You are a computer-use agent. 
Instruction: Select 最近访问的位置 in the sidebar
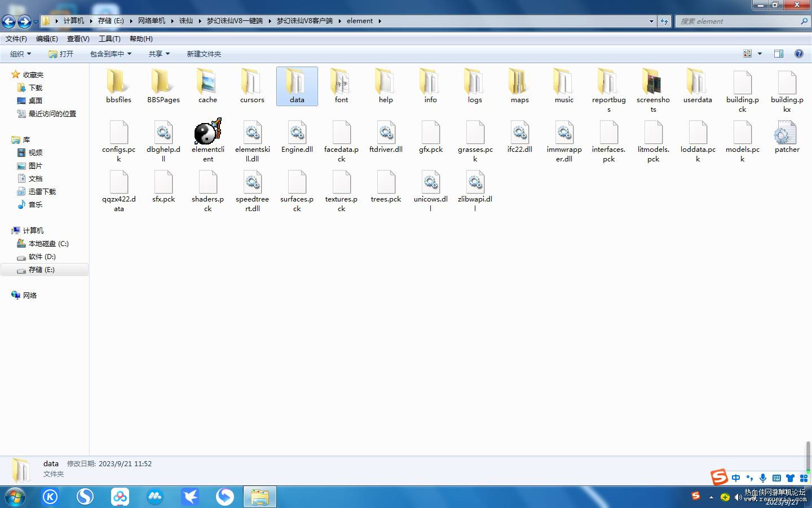(x=52, y=113)
